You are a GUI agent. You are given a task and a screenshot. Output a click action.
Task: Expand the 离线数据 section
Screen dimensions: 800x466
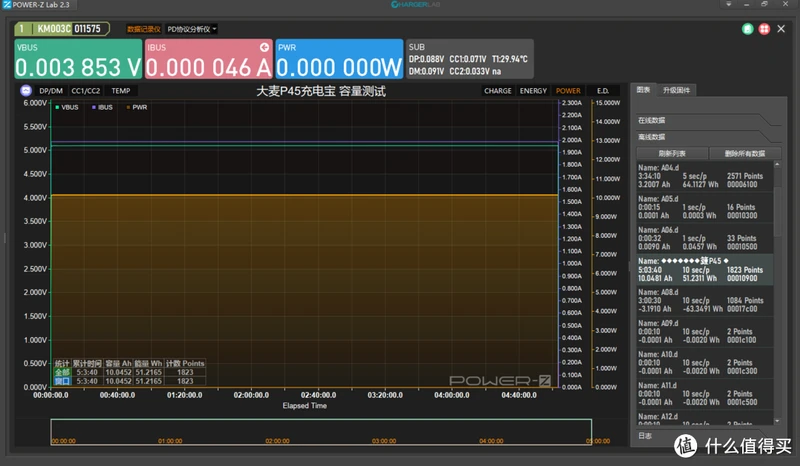click(x=707, y=137)
